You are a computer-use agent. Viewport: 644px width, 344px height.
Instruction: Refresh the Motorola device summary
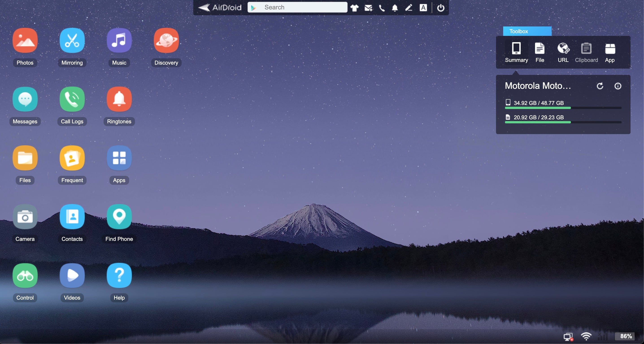point(600,86)
